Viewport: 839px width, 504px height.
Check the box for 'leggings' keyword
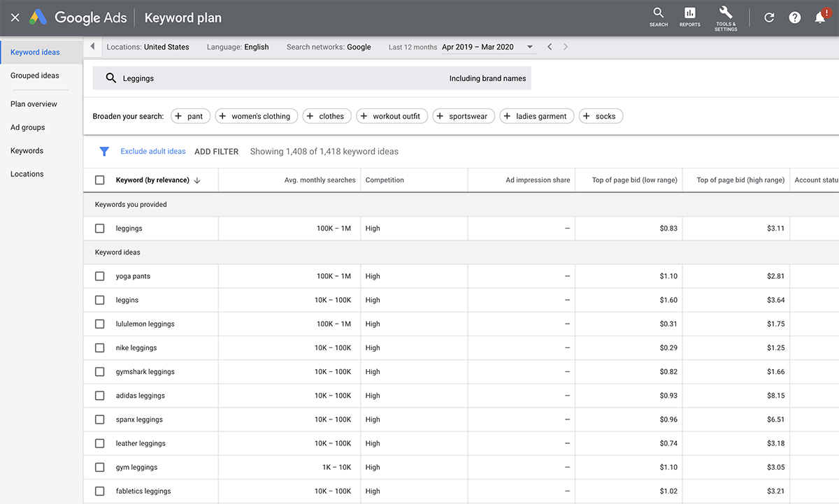pyautogui.click(x=99, y=229)
